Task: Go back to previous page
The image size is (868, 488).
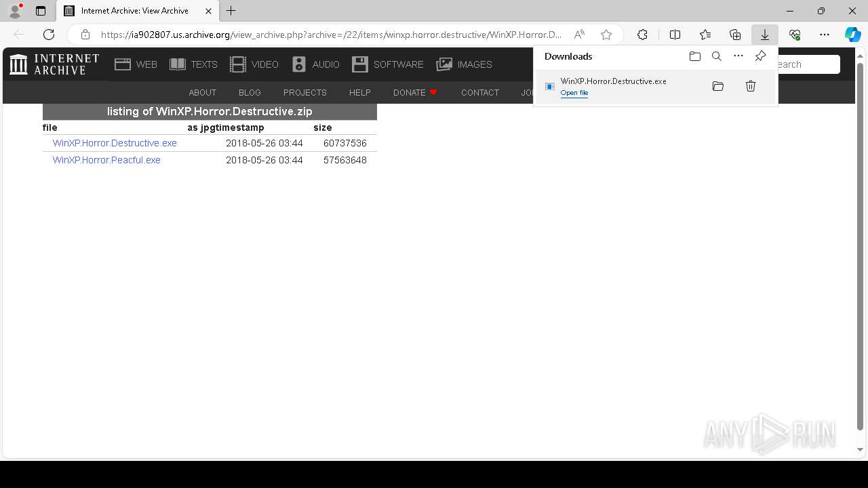Action: [x=19, y=35]
